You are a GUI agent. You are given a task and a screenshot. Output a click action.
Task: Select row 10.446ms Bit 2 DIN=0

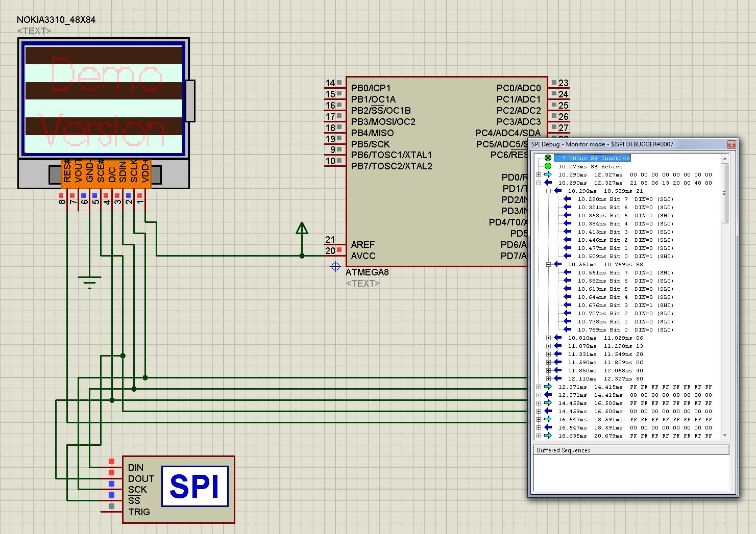(x=625, y=240)
